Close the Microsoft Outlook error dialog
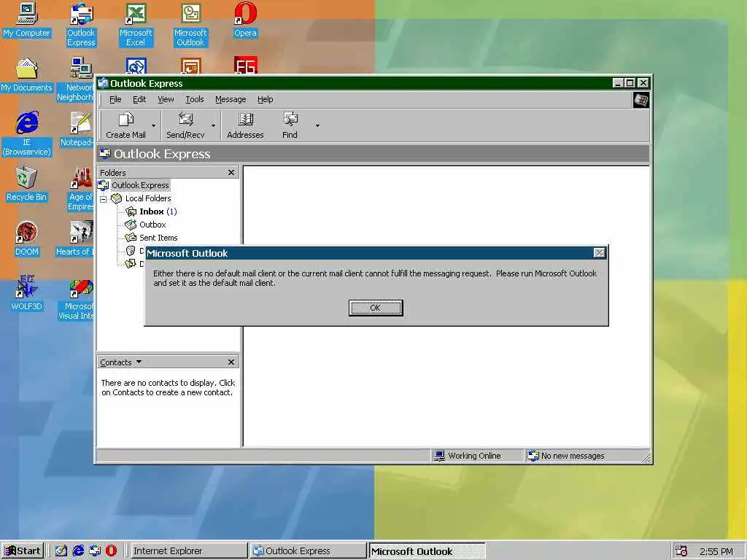Image resolution: width=747 pixels, height=560 pixels. pyautogui.click(x=600, y=253)
